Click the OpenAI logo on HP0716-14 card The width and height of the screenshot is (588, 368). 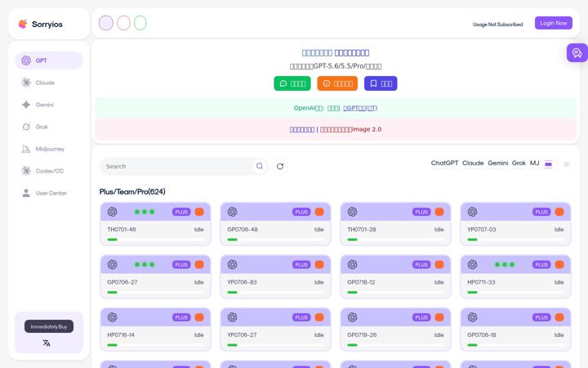click(112, 317)
